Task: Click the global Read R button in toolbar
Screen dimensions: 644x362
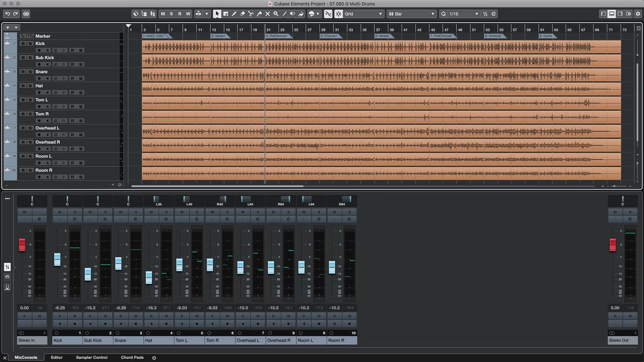Action: tap(180, 14)
